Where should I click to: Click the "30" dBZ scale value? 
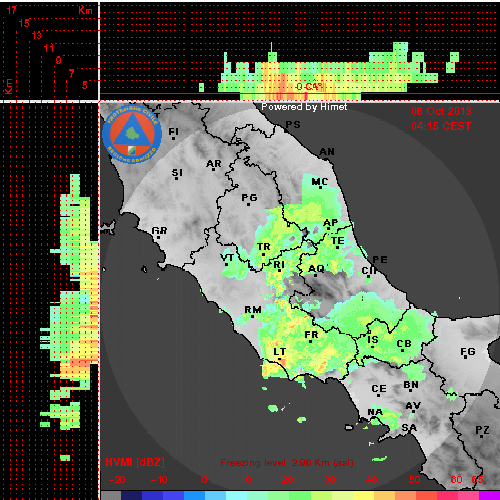tap(329, 480)
